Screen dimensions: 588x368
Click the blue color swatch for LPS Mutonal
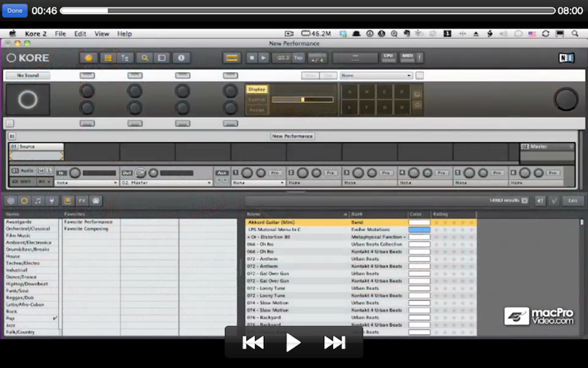pos(419,230)
